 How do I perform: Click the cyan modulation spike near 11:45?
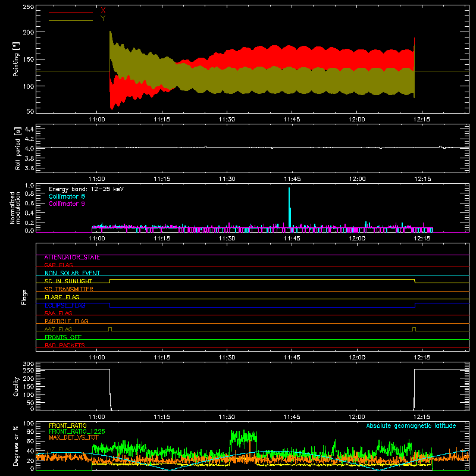289,208
